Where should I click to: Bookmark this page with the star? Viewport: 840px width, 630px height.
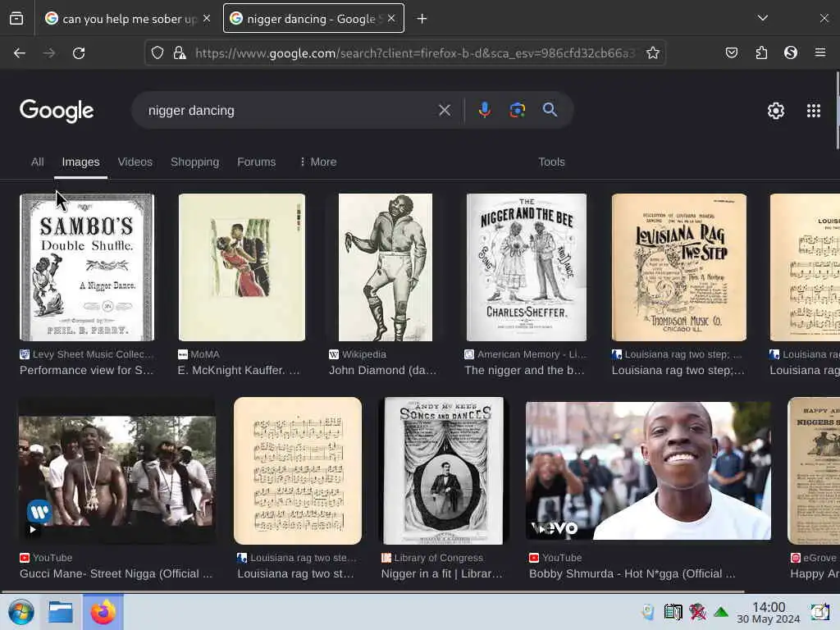(652, 53)
